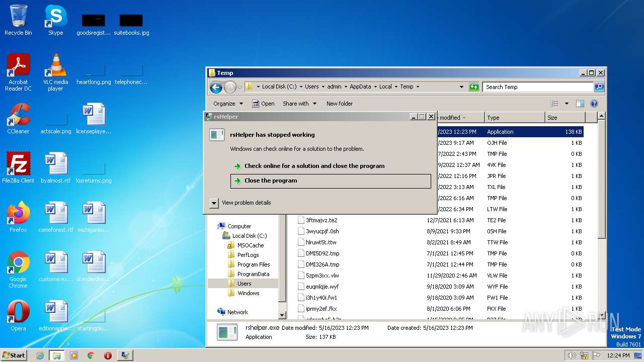Viewport: 644px width, 362px height.
Task: Sort by the Type column header
Action: [x=515, y=118]
